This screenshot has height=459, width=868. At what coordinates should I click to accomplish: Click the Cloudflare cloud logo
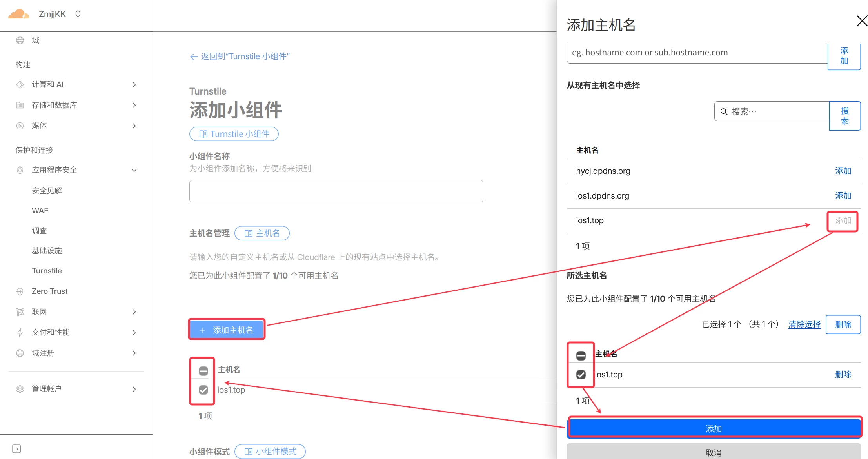click(18, 14)
